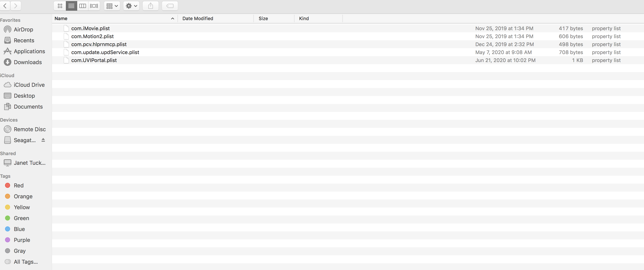
Task: Eject the Seagate drive
Action: [x=43, y=140]
